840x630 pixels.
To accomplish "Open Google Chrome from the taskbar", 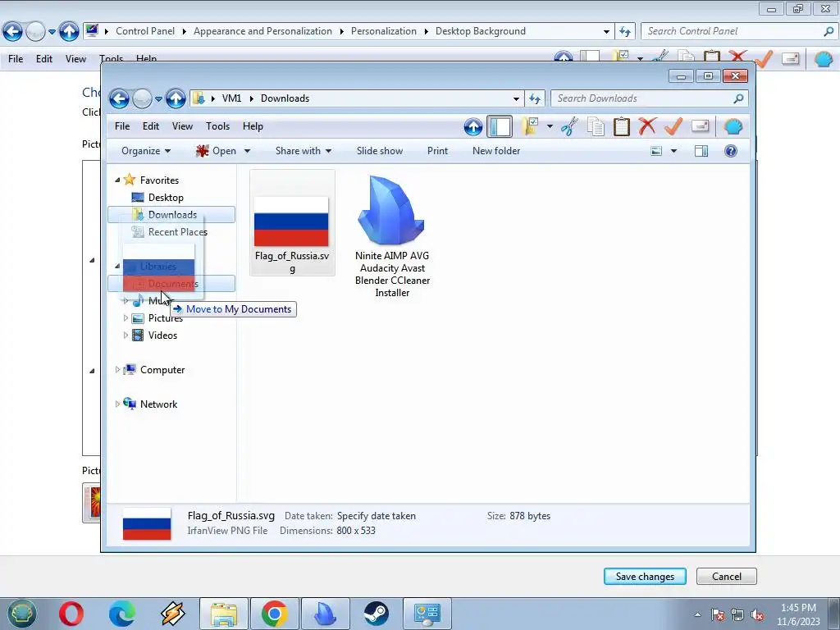I will coord(274,614).
